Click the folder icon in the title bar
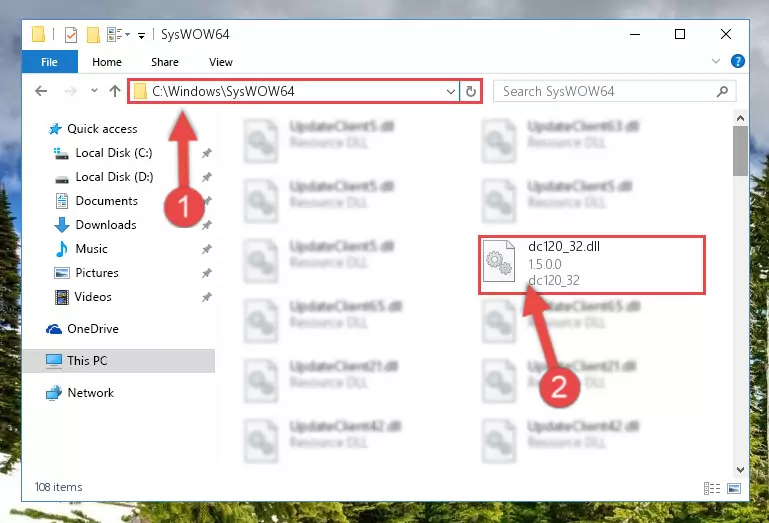 point(38,34)
